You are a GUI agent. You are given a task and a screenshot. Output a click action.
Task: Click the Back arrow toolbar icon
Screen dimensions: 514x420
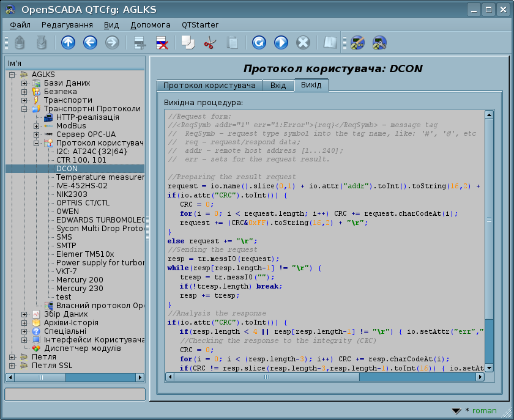[x=90, y=42]
